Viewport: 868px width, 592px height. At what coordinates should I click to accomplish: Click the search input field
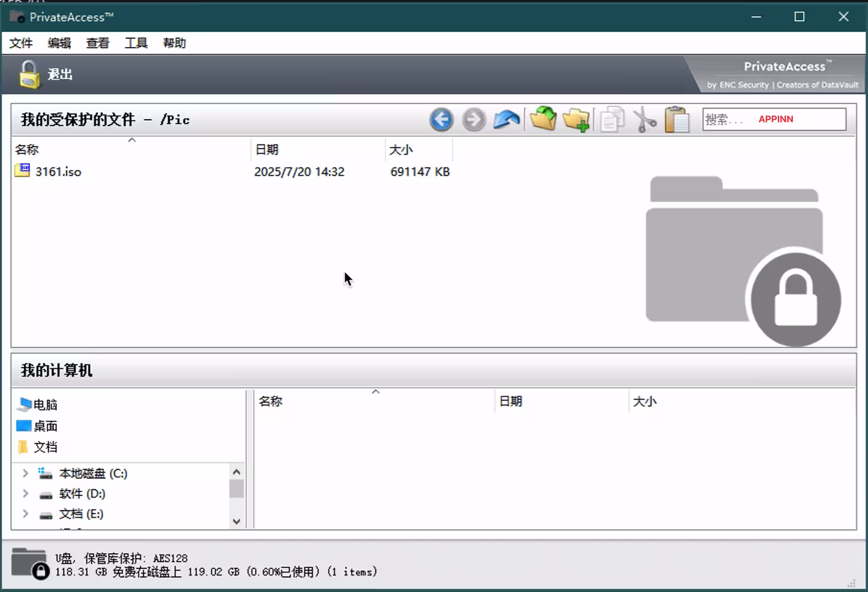click(774, 119)
